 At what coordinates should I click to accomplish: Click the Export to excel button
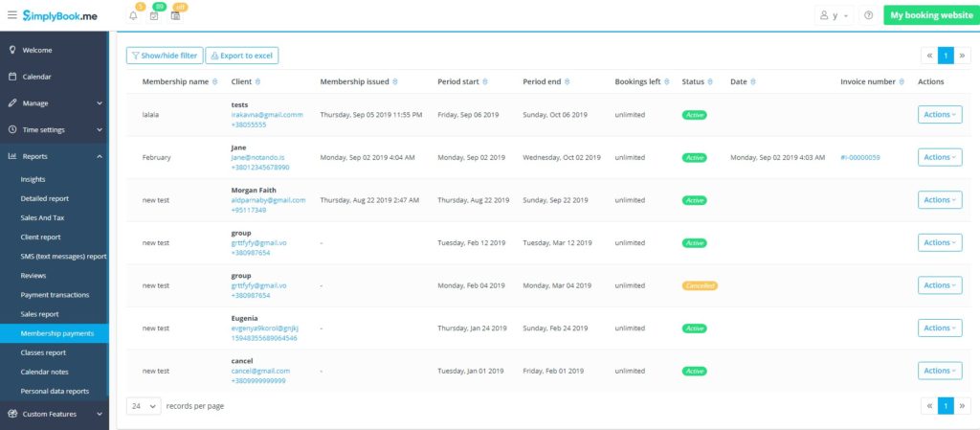coord(242,56)
